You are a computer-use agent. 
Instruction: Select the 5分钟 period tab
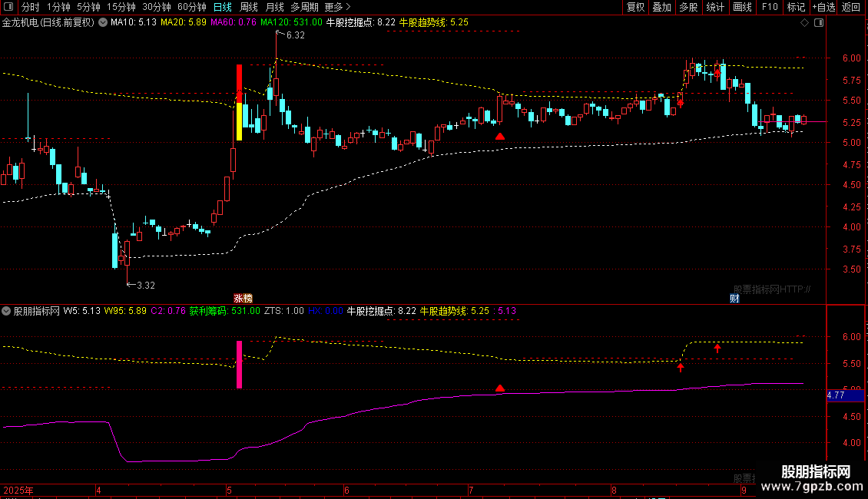88,7
